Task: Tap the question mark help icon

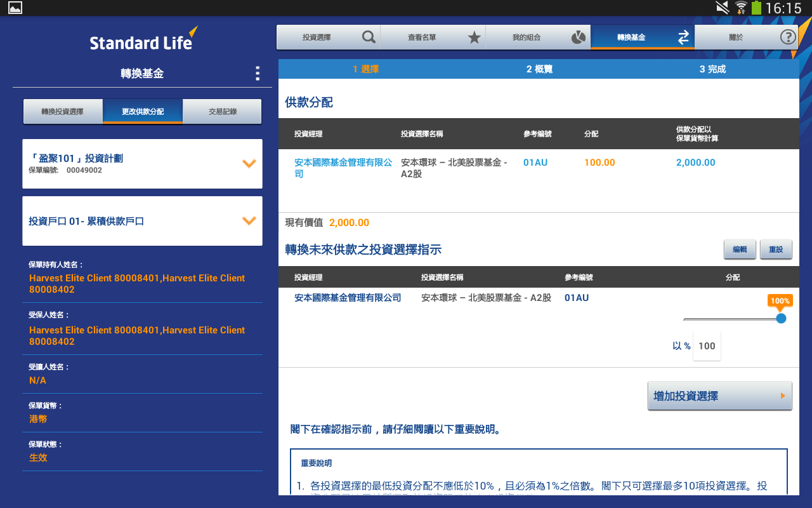Action: coord(788,37)
